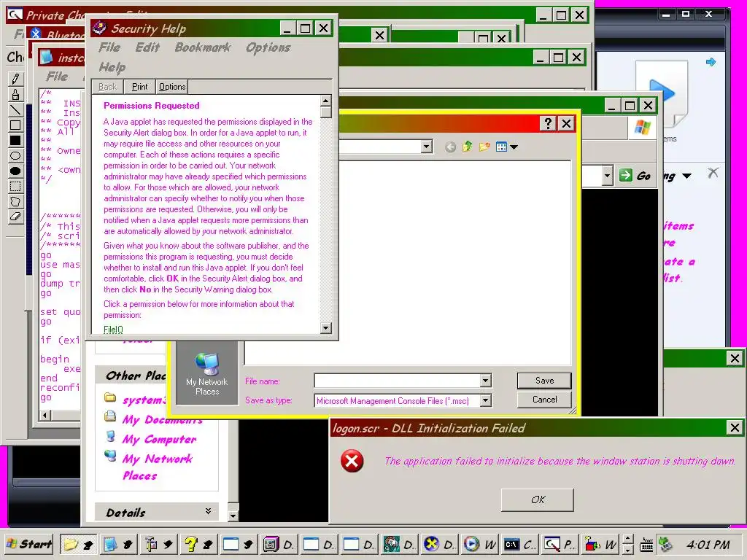Click Cancel in the save dialog
The image size is (747, 560).
[544, 400]
